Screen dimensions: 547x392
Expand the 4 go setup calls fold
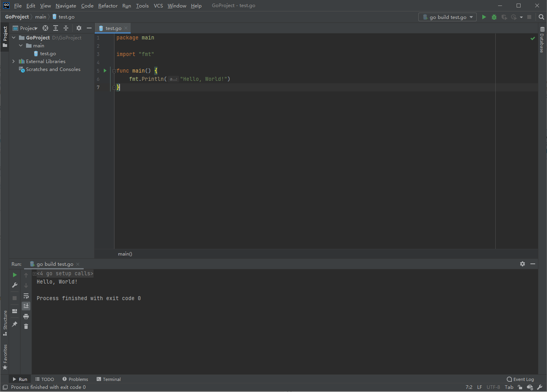coord(34,274)
